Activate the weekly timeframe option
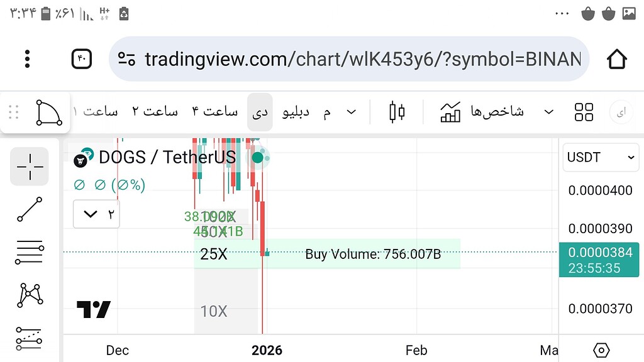 (296, 111)
